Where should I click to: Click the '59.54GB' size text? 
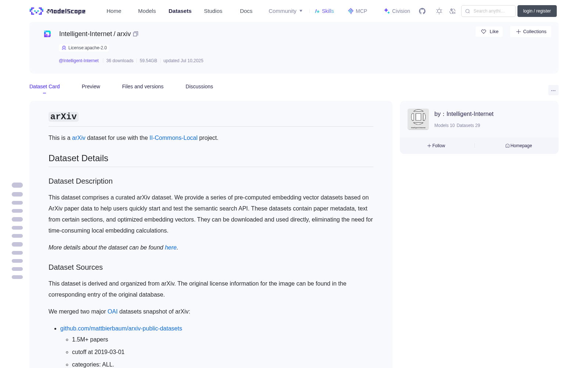(x=148, y=61)
